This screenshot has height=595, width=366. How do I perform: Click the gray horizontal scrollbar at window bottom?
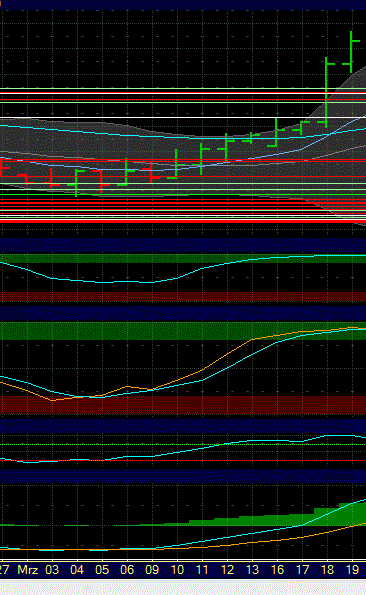(x=183, y=587)
